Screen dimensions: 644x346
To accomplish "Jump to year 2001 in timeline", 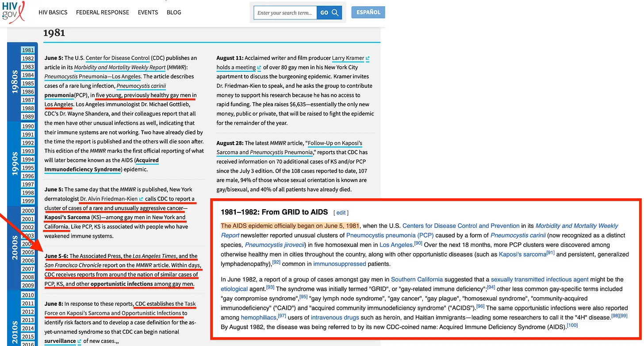I will 28,219.
